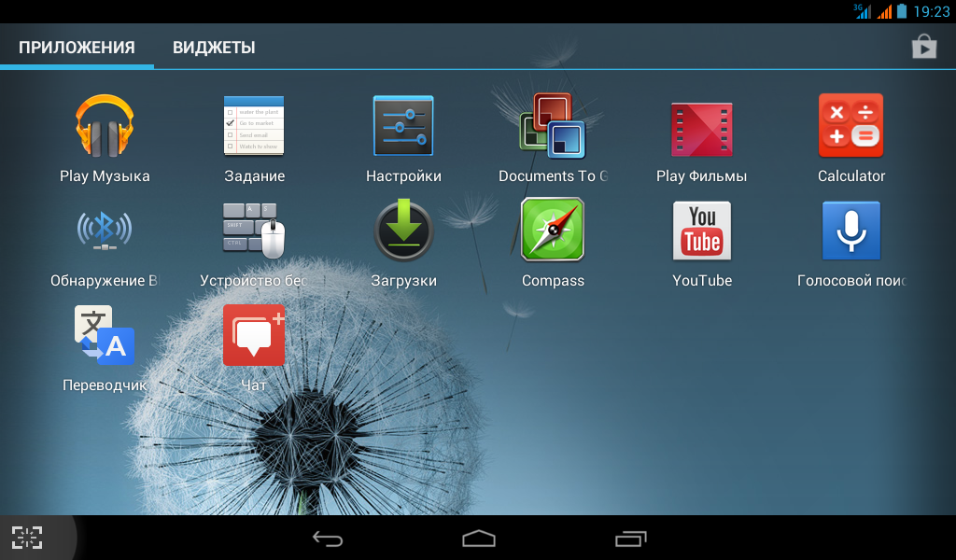Open the Переводчик translator app
Screen dimensions: 956x560
point(105,335)
